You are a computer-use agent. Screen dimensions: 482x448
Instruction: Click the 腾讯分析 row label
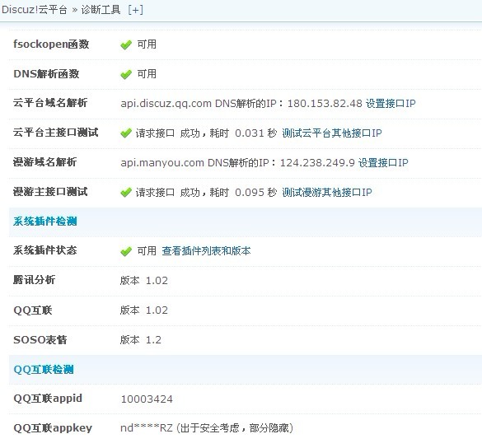click(x=34, y=280)
